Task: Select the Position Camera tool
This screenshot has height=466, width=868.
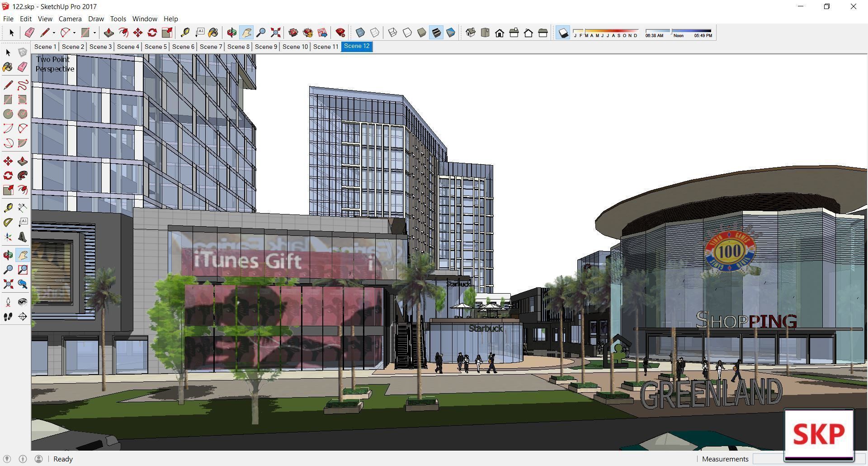Action: [x=8, y=302]
